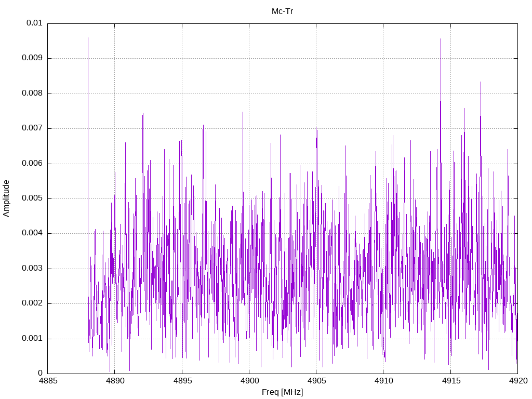Click the 'Freq [MHz]' x-axis label

click(x=282, y=392)
